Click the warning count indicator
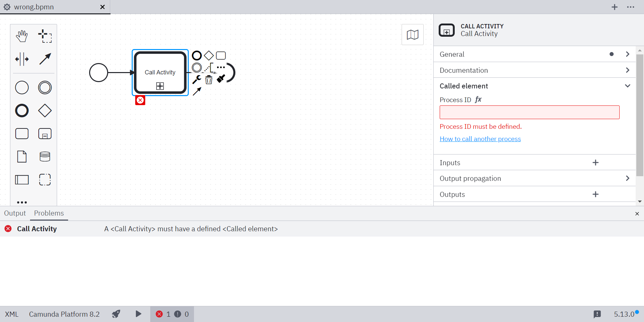Screen dimensions: 644x322 tap(182, 314)
